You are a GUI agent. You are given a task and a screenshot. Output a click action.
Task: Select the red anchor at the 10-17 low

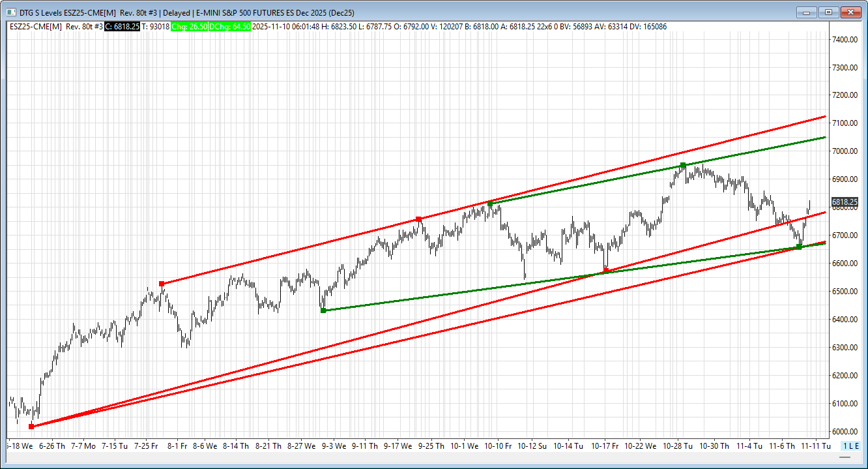[x=606, y=271]
